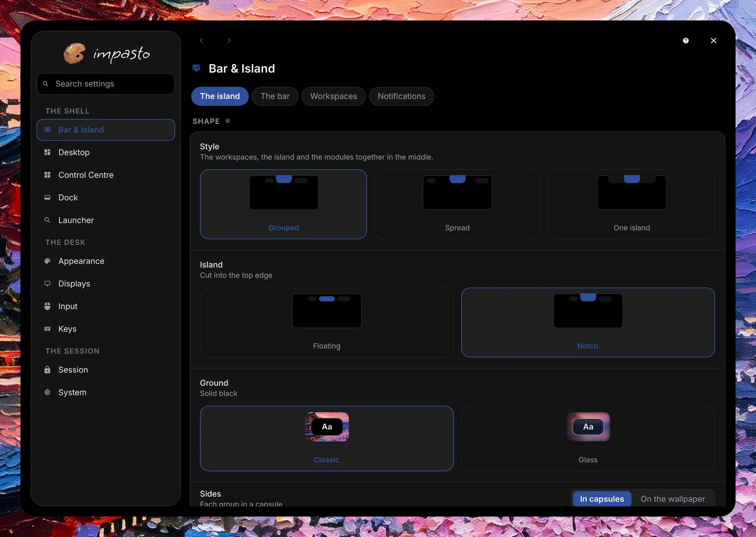Image resolution: width=756 pixels, height=537 pixels.
Task: Open the Session settings page
Action: point(106,370)
